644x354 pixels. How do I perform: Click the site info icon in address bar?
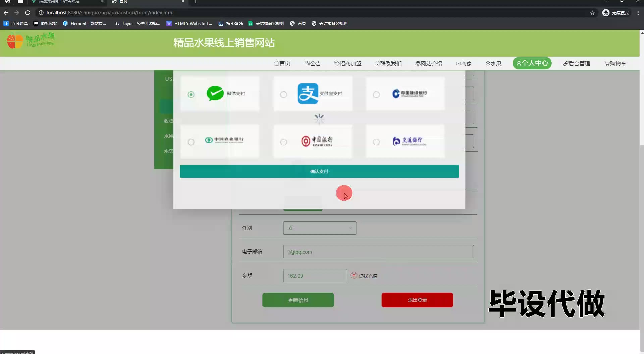(41, 13)
